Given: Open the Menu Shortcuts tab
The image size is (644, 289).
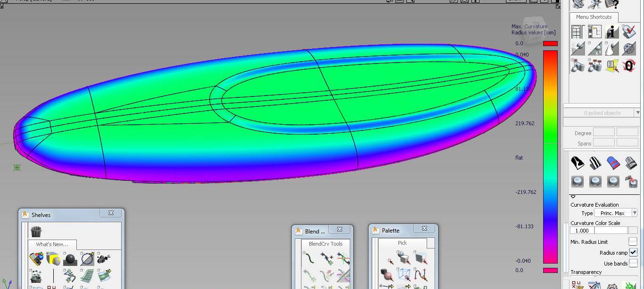Looking at the screenshot, I should click(594, 17).
